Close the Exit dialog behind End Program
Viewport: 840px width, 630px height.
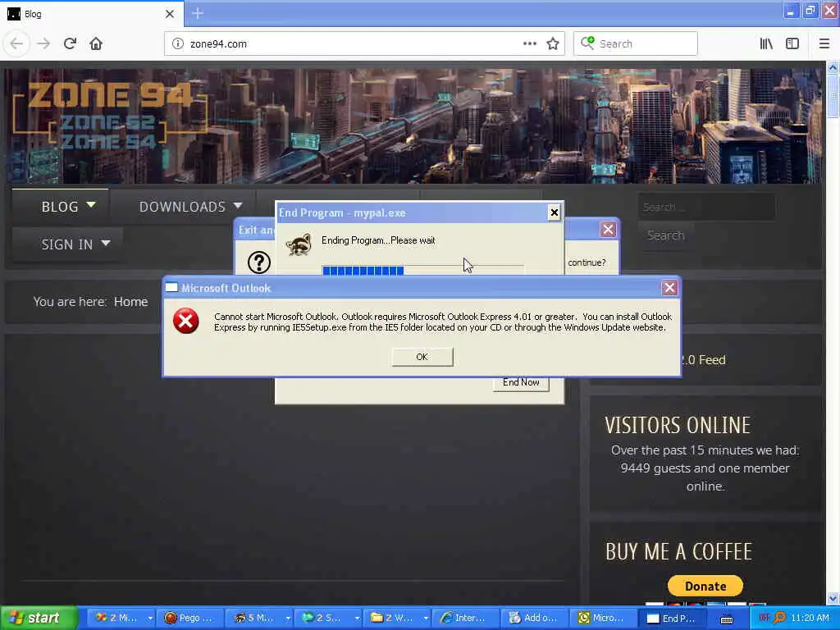click(x=608, y=230)
